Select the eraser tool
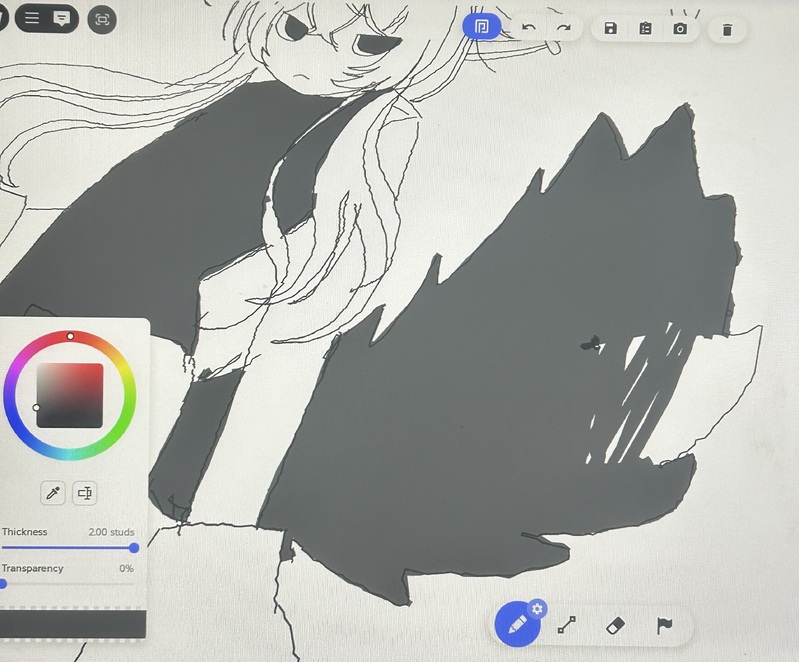Viewport: 799px width, 662px height. tap(616, 625)
